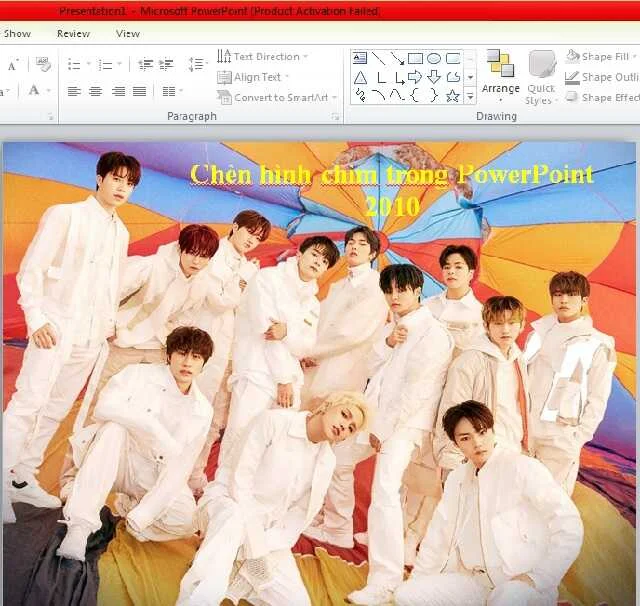This screenshot has height=606, width=640.
Task: Justify the paragraph text
Action: [140, 91]
